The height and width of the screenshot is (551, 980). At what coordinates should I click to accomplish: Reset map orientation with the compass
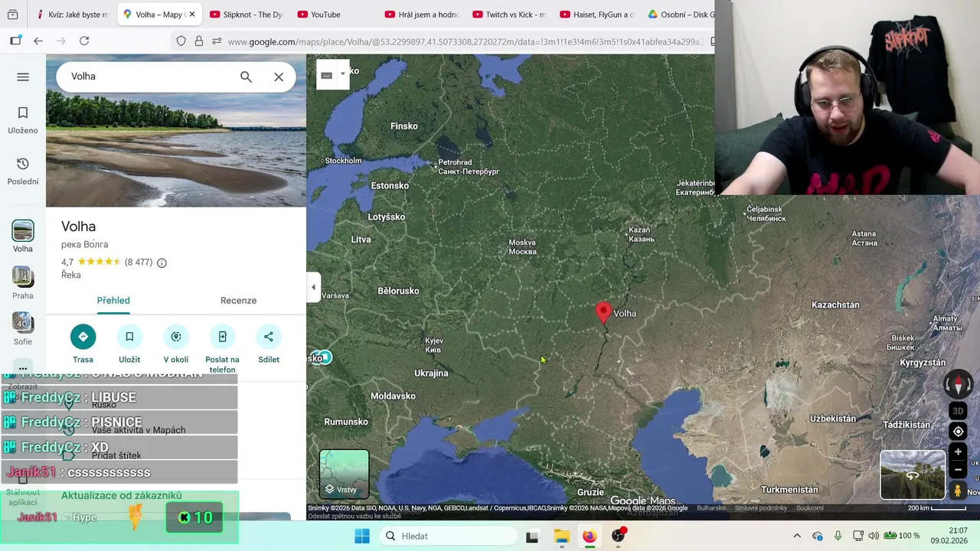(958, 383)
